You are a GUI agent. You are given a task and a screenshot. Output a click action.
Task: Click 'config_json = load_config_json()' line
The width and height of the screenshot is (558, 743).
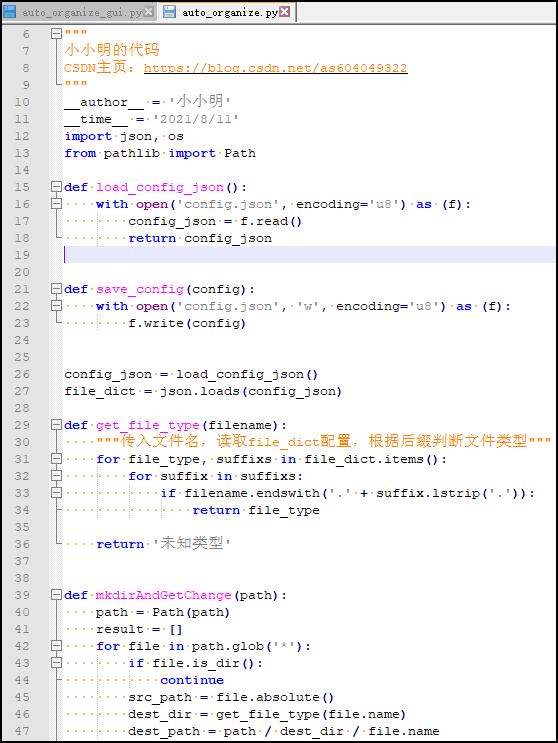[x=191, y=374]
